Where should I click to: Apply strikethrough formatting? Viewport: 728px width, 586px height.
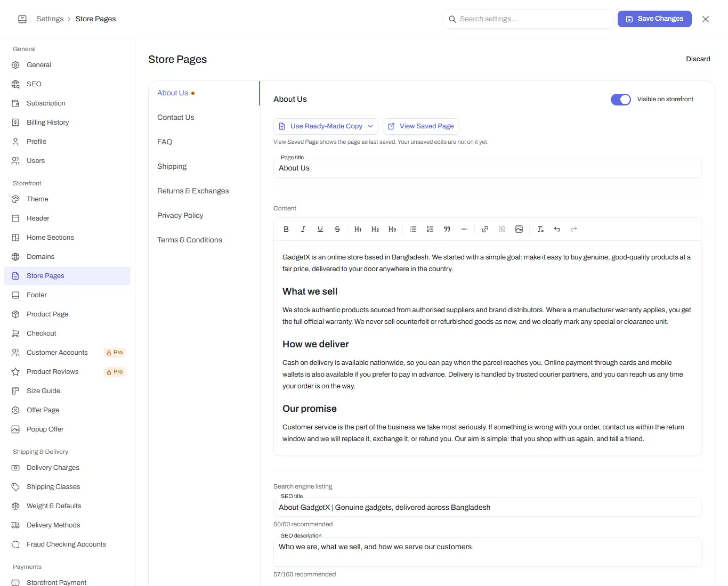coord(337,229)
